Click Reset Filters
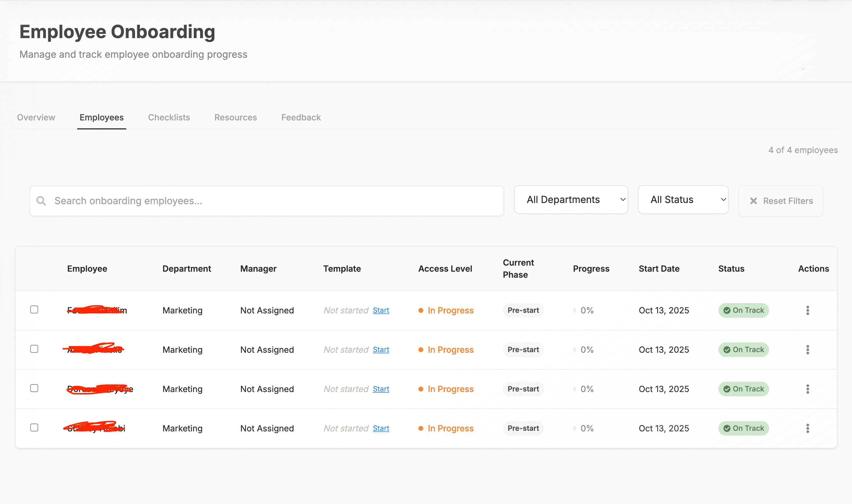The image size is (852, 504). point(781,201)
